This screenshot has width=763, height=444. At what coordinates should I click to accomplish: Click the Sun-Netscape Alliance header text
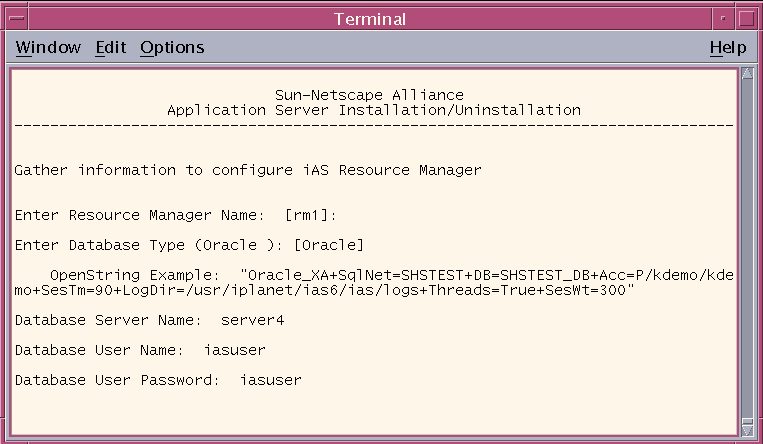(369, 95)
